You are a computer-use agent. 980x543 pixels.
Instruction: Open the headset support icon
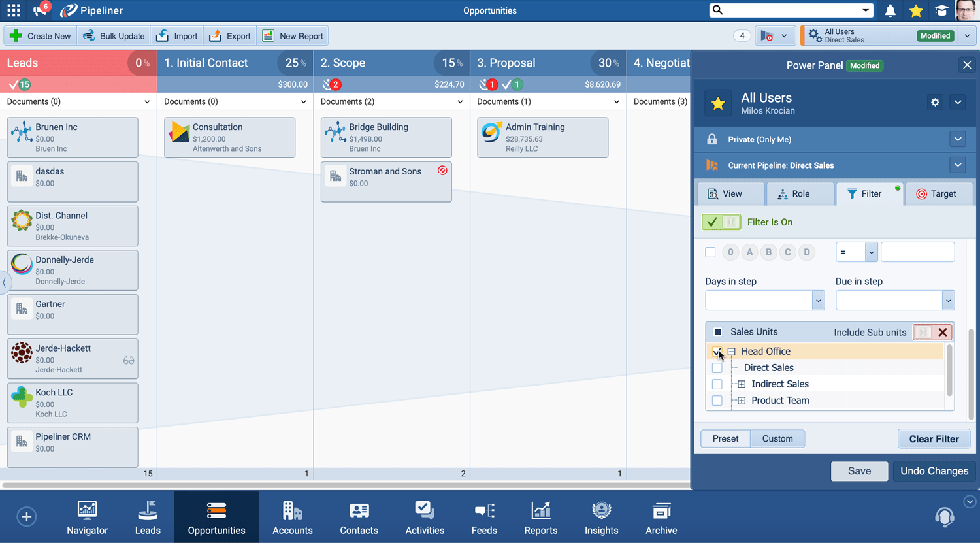(944, 517)
